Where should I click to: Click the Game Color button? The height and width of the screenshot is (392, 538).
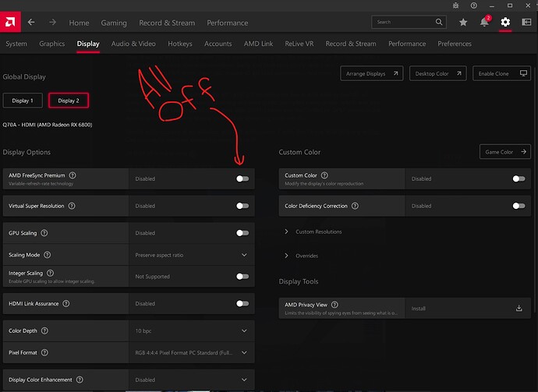coord(504,152)
